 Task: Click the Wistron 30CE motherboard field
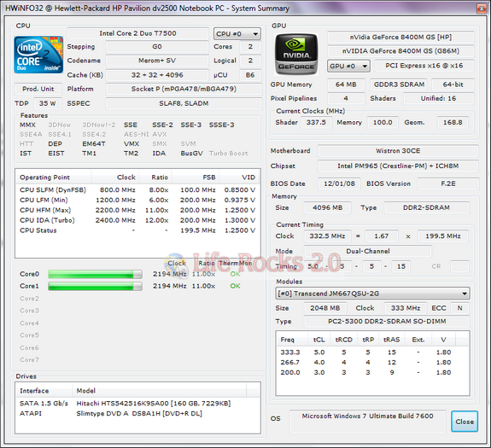398,151
